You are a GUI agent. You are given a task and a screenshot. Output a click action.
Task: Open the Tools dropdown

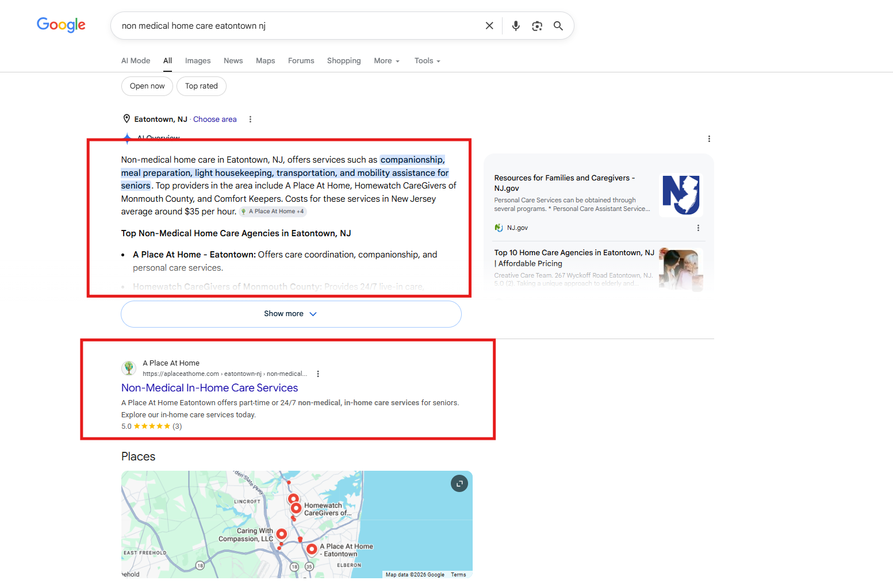pyautogui.click(x=427, y=61)
